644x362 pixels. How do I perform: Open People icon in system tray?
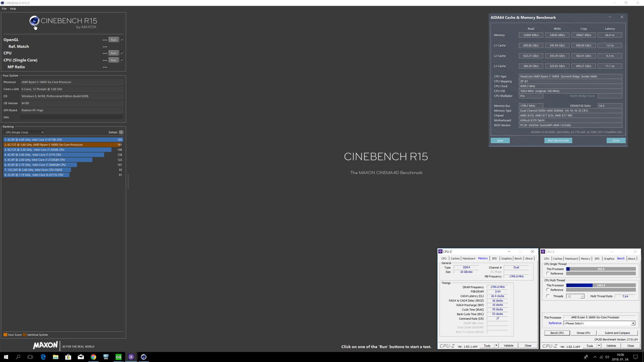pyautogui.click(x=586, y=357)
